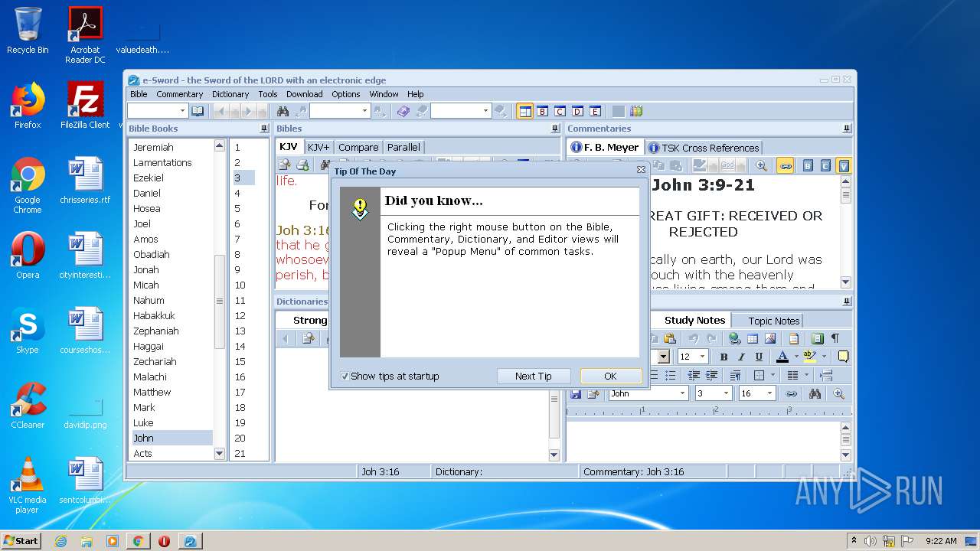Image resolution: width=980 pixels, height=551 pixels.
Task: Save notes with floppy disk icon
Action: coord(576,393)
